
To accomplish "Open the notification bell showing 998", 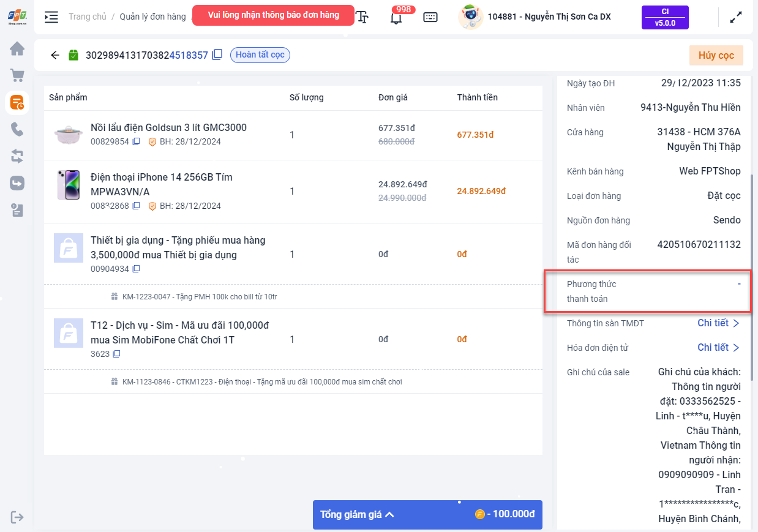I will 396,17.
